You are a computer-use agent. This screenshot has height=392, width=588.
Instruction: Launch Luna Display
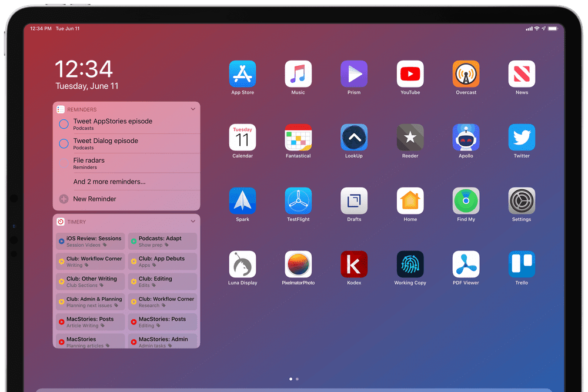pos(242,264)
